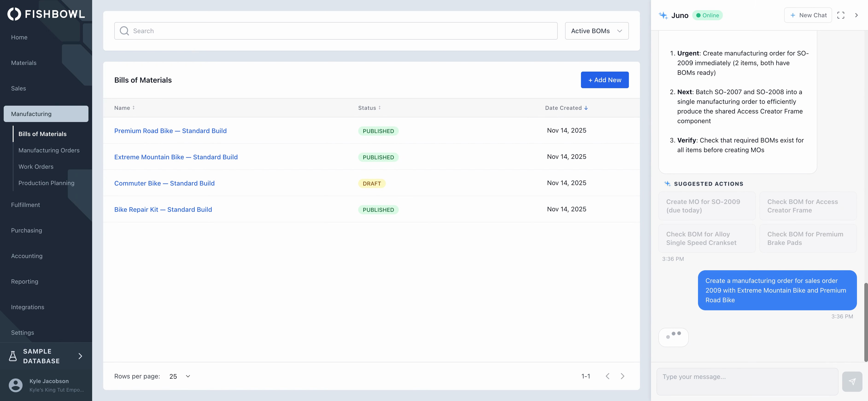Expand Juno chat to fullscreen
The image size is (868, 401).
(840, 15)
